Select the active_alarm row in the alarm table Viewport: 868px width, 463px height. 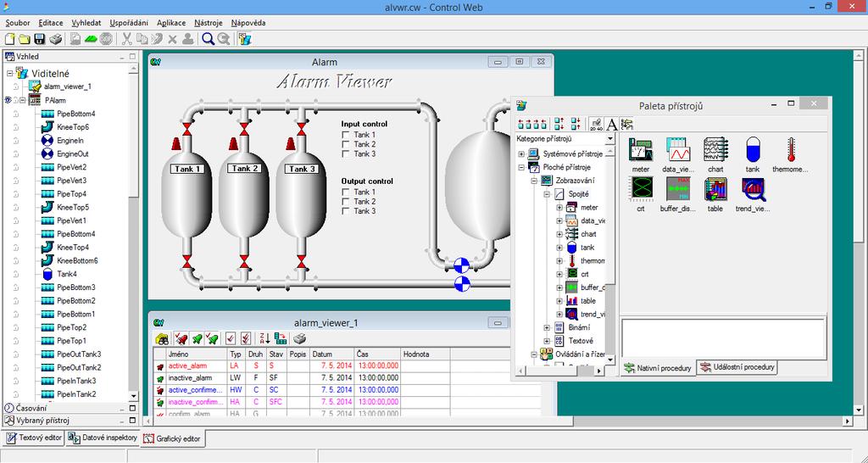point(347,366)
